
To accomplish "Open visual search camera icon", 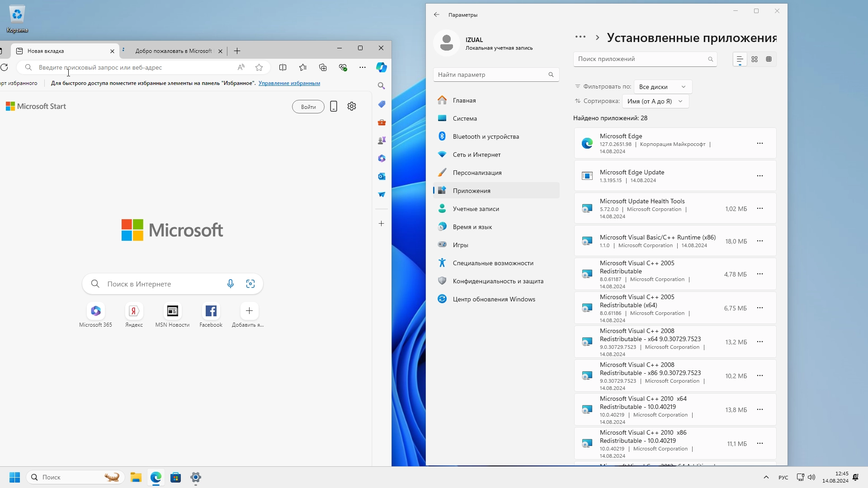I will [x=250, y=284].
